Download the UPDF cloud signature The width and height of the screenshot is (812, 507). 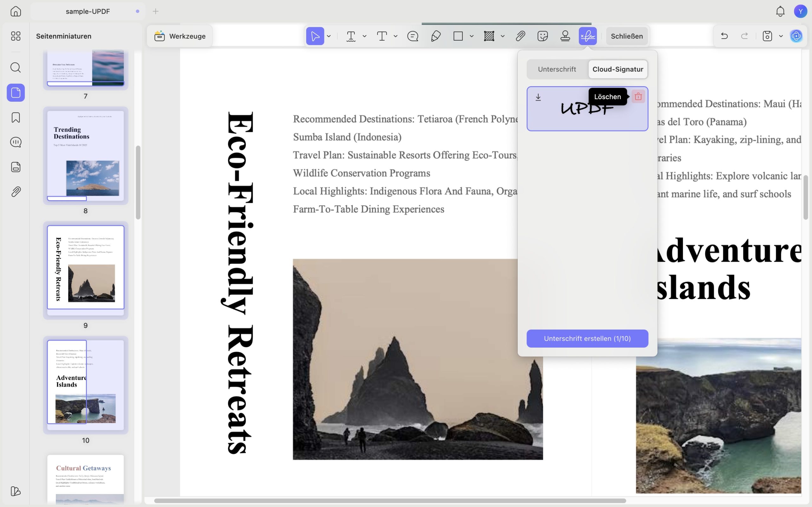[x=538, y=97]
